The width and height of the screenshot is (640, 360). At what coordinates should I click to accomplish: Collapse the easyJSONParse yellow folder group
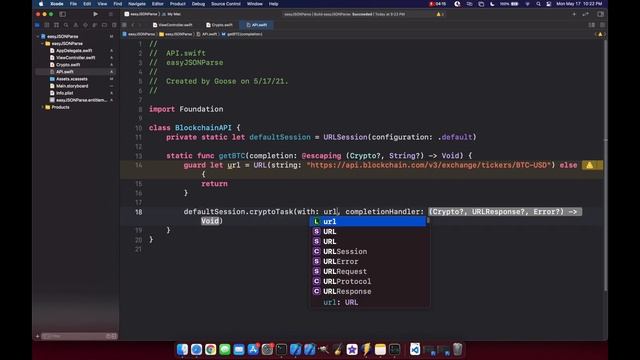tap(43, 43)
